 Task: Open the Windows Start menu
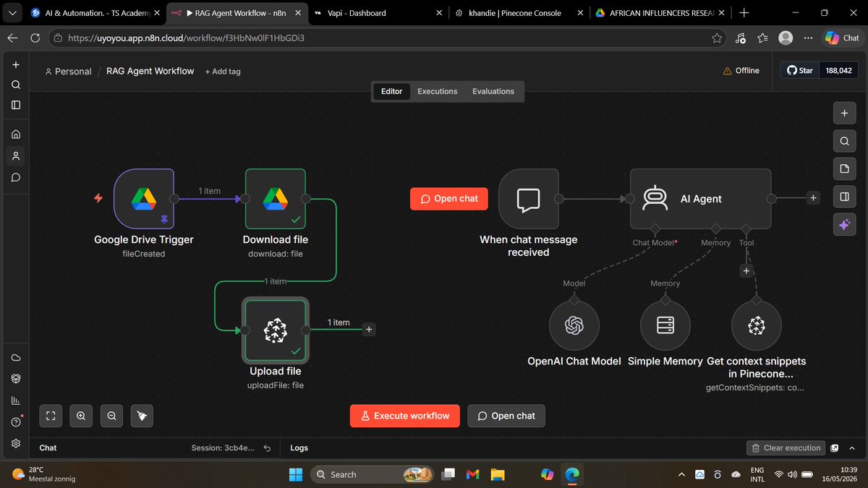point(297,474)
